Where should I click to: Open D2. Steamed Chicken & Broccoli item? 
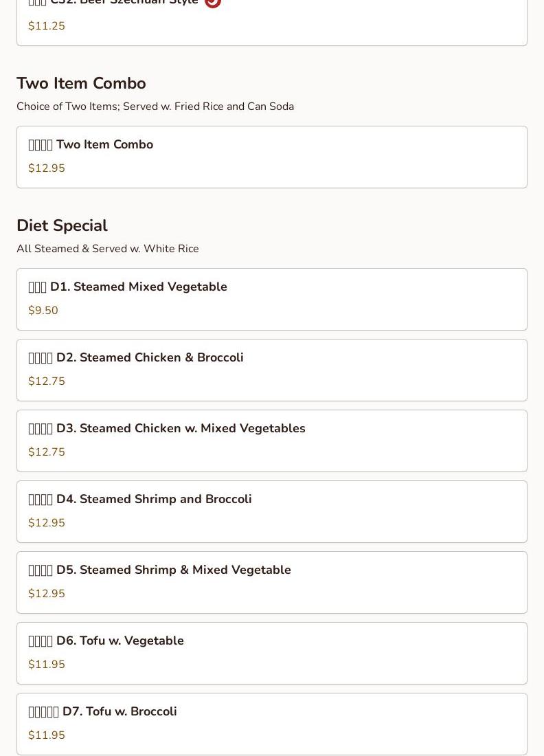[x=271, y=370]
